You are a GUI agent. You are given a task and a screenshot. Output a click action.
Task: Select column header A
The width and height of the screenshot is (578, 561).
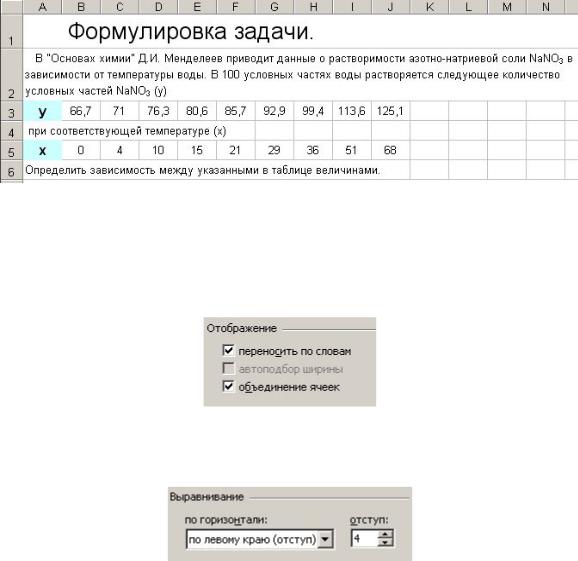42,7
